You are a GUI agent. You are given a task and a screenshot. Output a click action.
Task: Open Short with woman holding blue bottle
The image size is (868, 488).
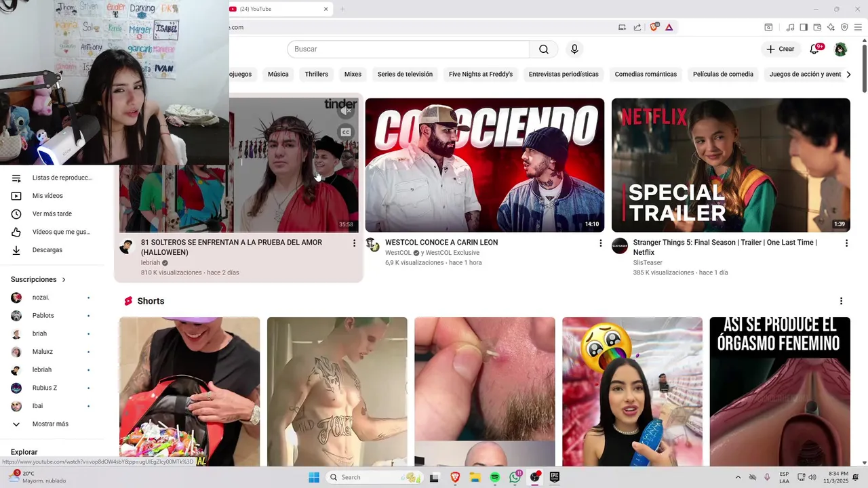click(x=632, y=392)
